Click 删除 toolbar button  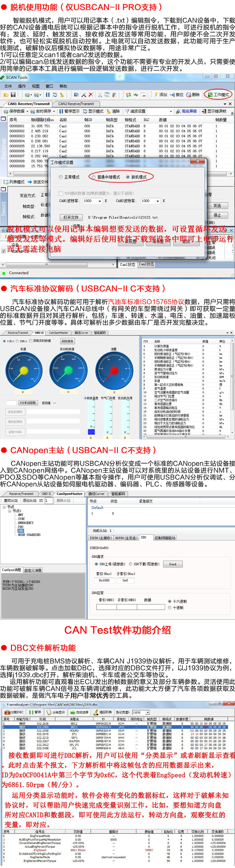tap(193, 95)
